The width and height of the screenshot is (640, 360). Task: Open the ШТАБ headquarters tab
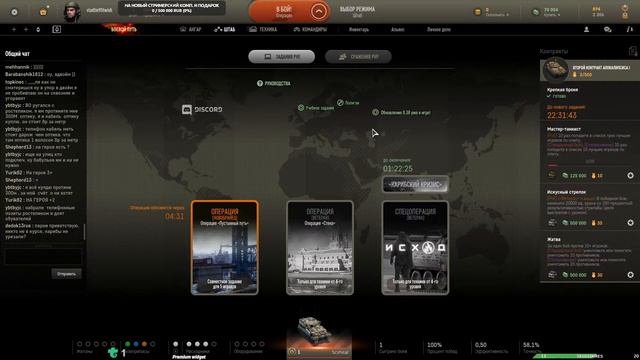click(x=224, y=29)
